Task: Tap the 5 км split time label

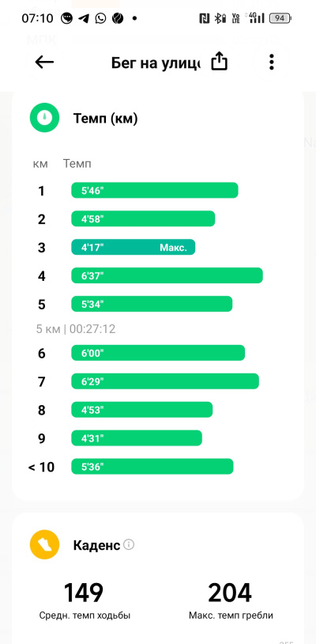Action: coord(76,329)
